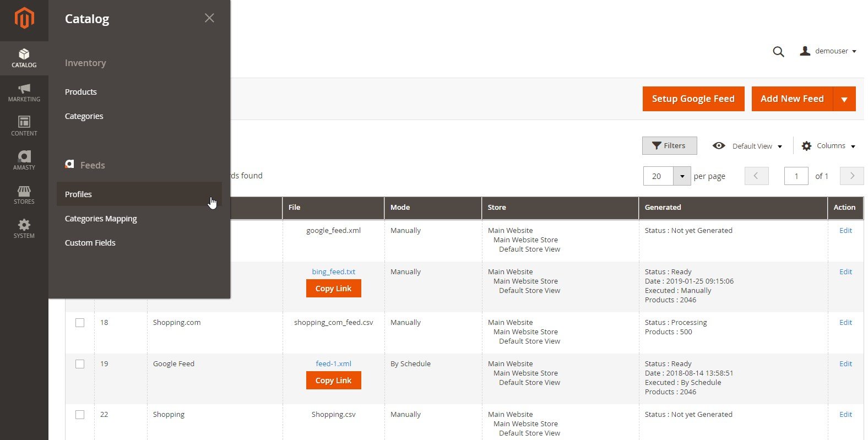This screenshot has width=868, height=440.
Task: Sort by the Mode column header
Action: click(433, 208)
